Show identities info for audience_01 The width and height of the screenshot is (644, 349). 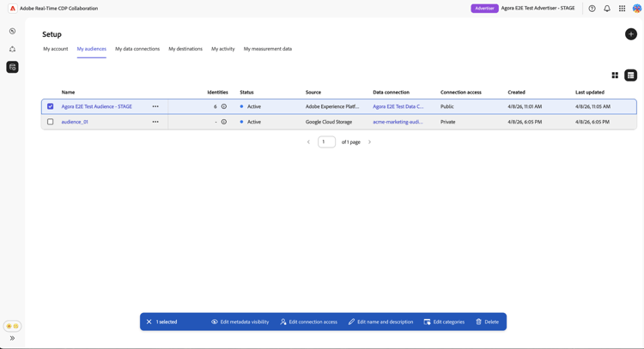tap(224, 122)
